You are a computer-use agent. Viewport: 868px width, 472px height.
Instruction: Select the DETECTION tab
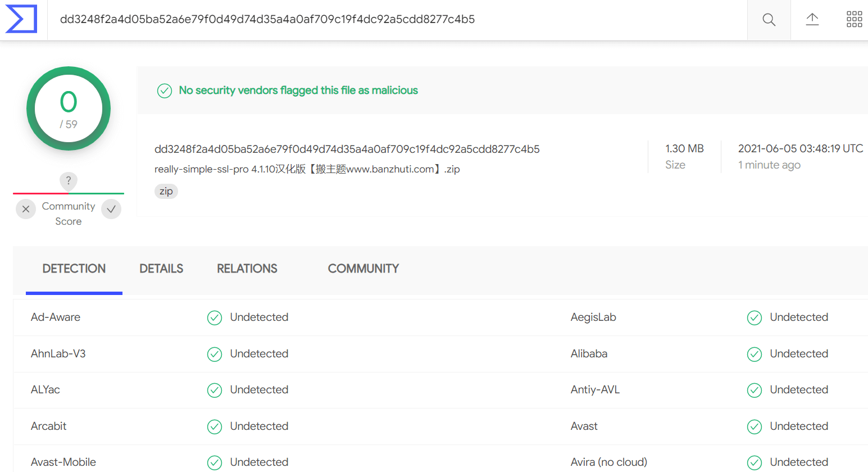click(74, 269)
